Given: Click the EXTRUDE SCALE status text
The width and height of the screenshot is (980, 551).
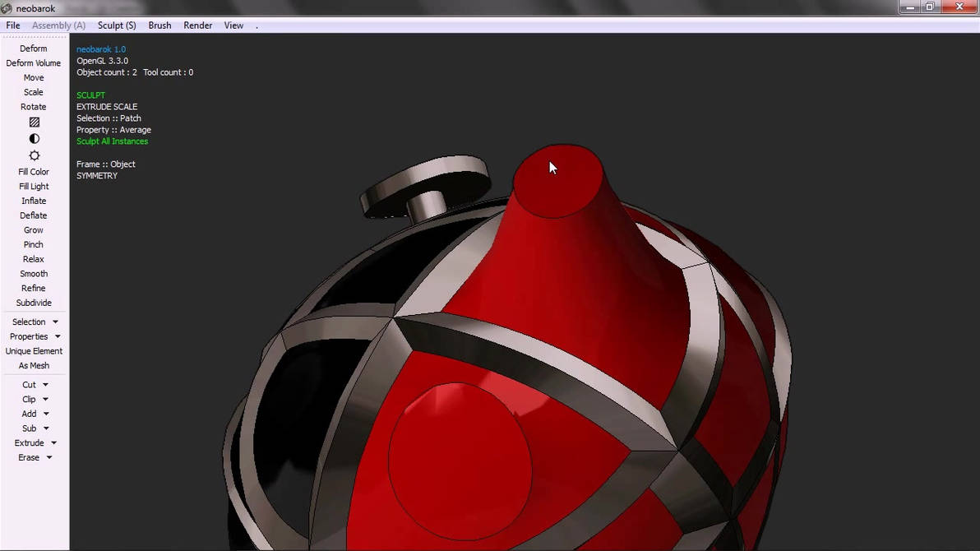Looking at the screenshot, I should tap(107, 107).
